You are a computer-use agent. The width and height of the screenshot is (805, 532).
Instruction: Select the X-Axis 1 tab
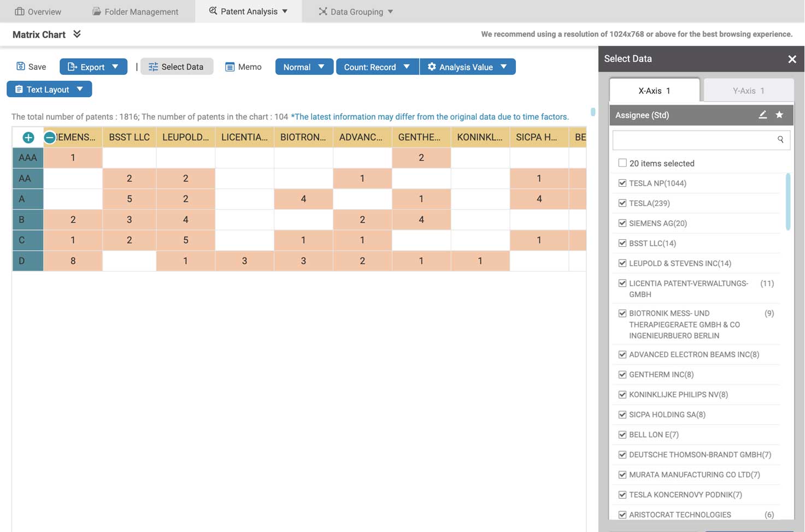654,91
